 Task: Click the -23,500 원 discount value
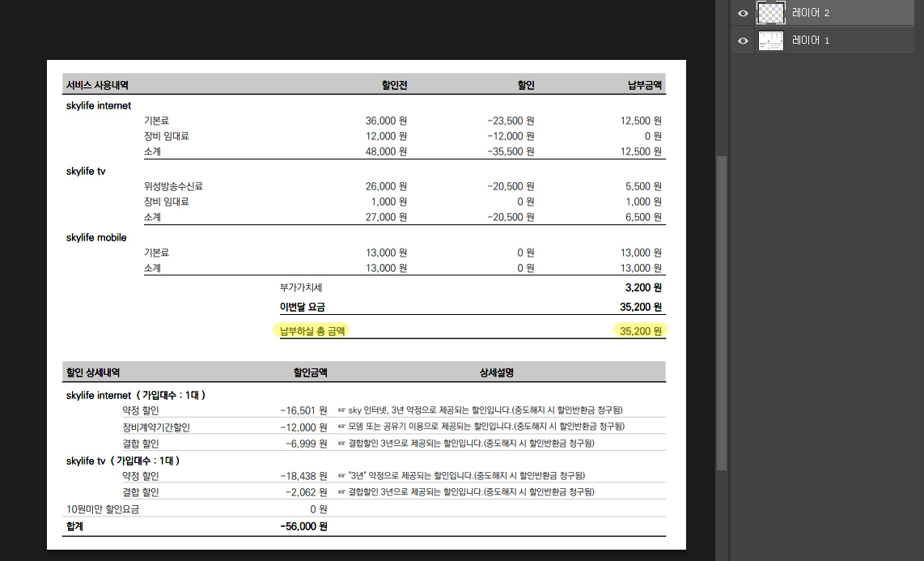pyautogui.click(x=511, y=121)
